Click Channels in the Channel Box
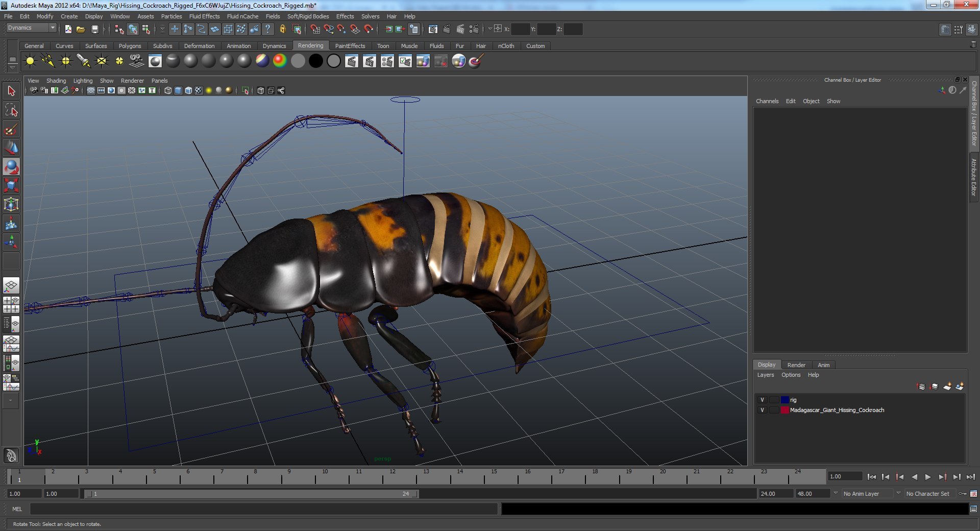Image resolution: width=980 pixels, height=531 pixels. click(767, 101)
